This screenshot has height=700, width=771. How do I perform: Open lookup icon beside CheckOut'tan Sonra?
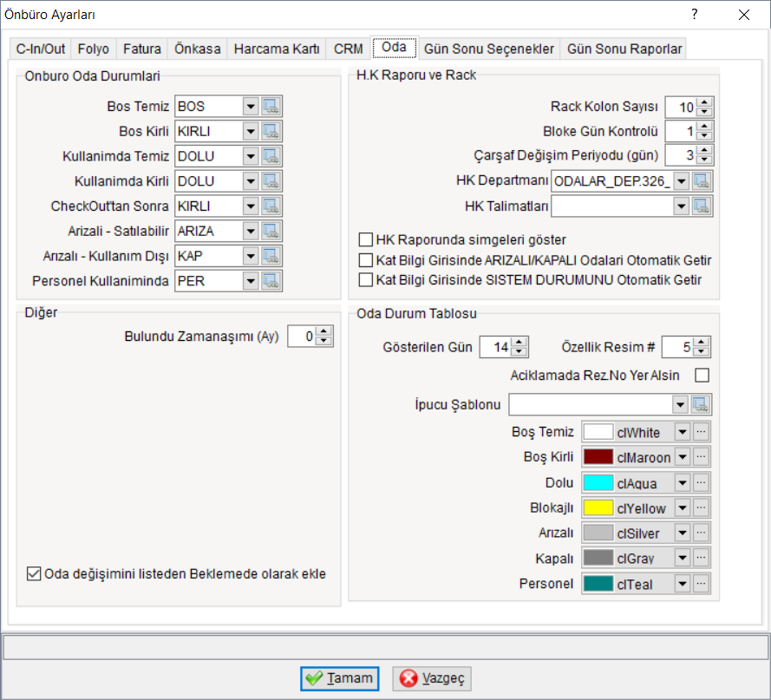[x=271, y=206]
